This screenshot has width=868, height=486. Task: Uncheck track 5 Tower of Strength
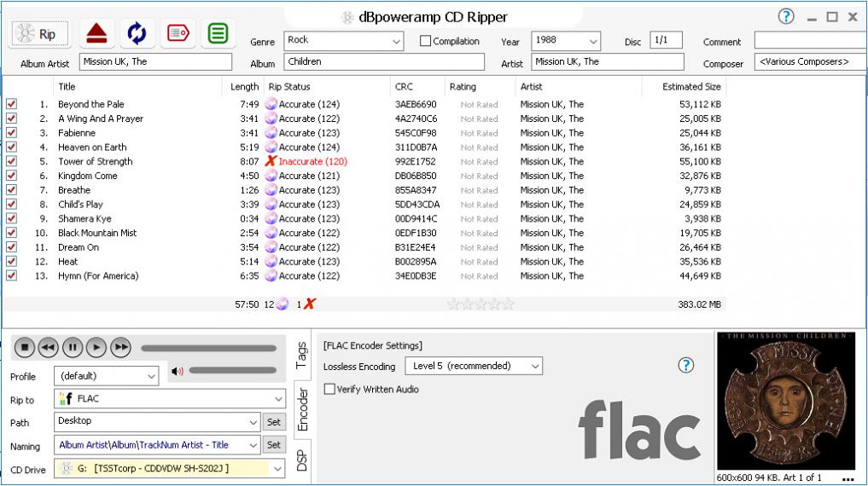(11, 161)
